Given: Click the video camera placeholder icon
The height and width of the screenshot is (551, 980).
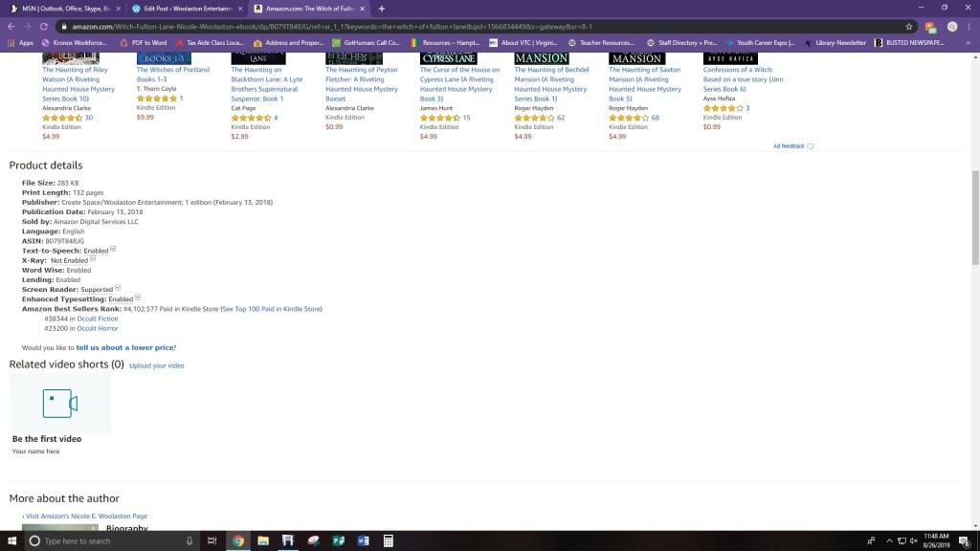Looking at the screenshot, I should pyautogui.click(x=60, y=404).
